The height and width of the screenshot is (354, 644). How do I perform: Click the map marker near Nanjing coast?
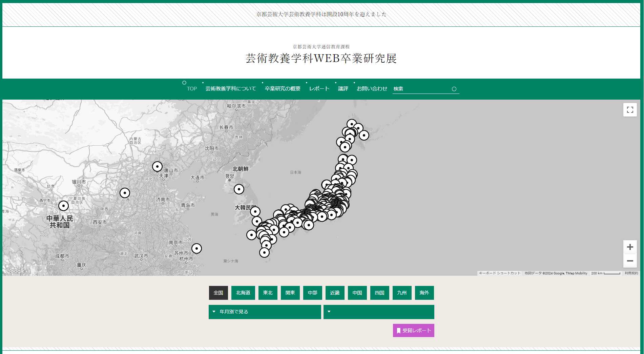click(196, 248)
